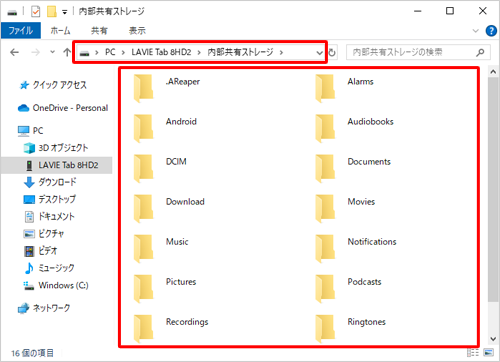This screenshot has width=500, height=362.
Task: Select the Movies folder icon
Action: click(325, 208)
